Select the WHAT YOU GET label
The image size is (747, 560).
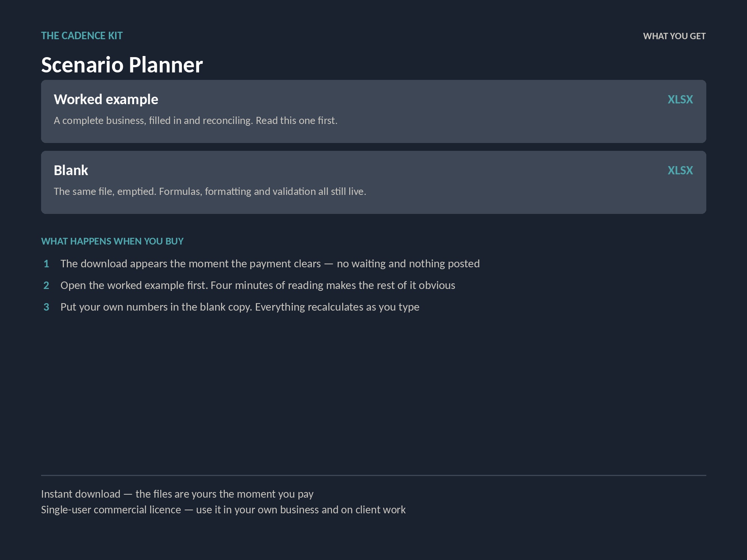point(674,36)
